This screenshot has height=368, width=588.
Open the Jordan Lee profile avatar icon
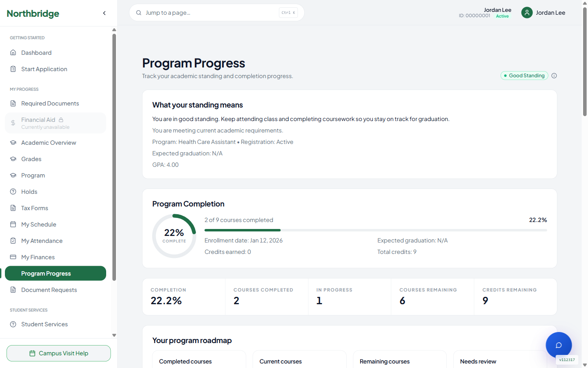pyautogui.click(x=527, y=13)
